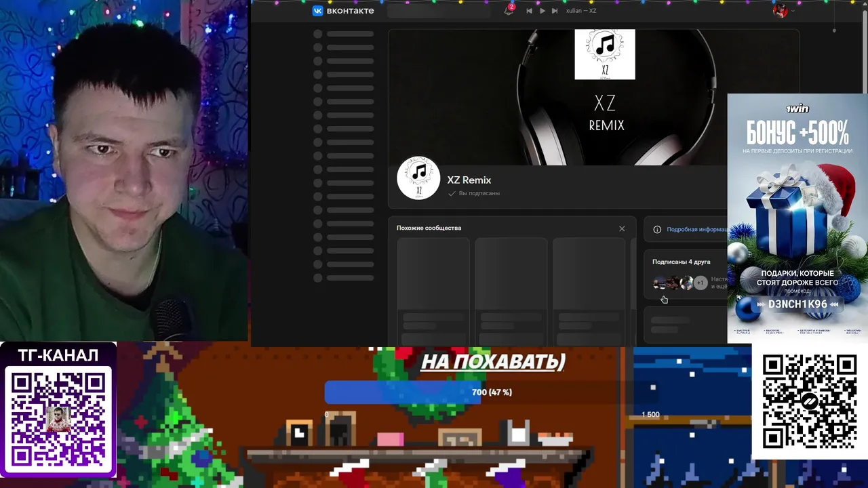This screenshot has width=868, height=488.
Task: Click the XZ logo on the cover banner
Action: 605,54
